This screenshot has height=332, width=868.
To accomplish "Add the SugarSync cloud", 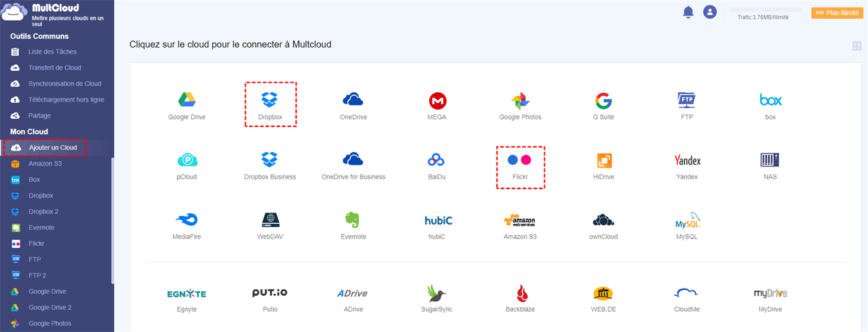I will point(437,293).
